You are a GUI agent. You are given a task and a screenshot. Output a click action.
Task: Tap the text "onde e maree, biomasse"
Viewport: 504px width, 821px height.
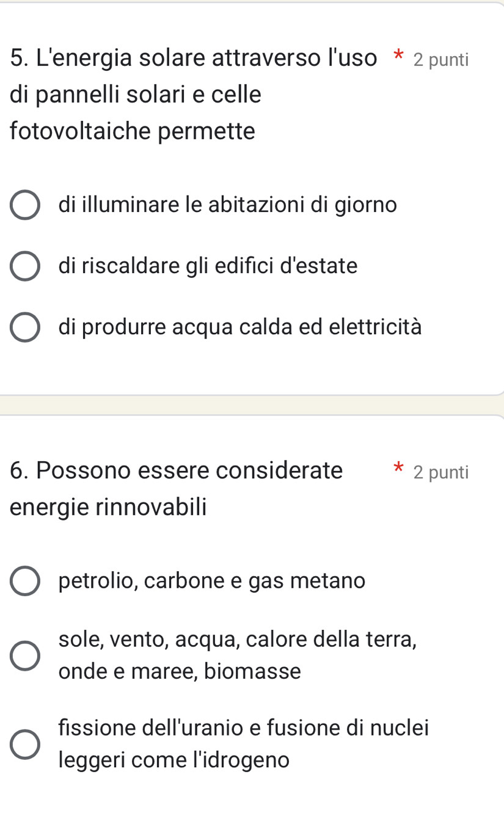[x=180, y=671]
